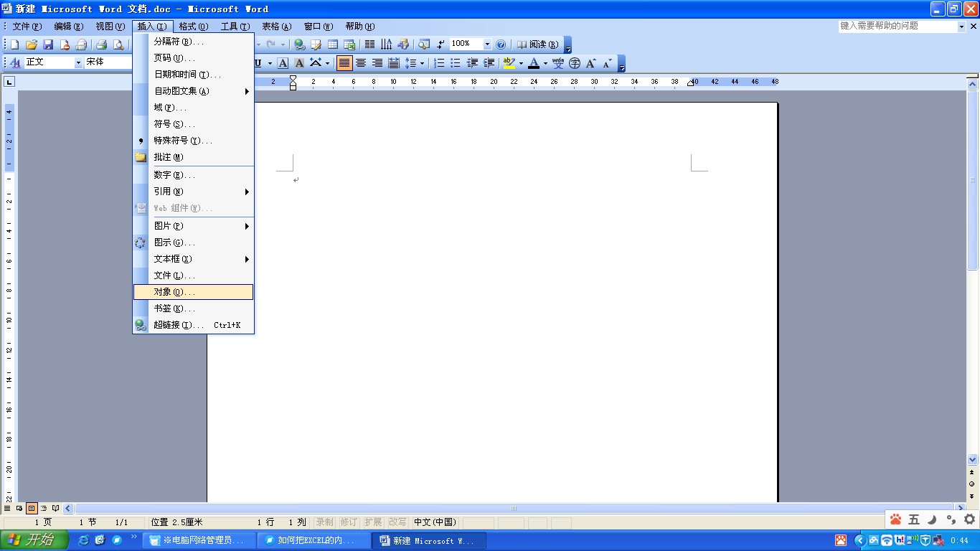Open the 宋体 font combo box

point(108,62)
